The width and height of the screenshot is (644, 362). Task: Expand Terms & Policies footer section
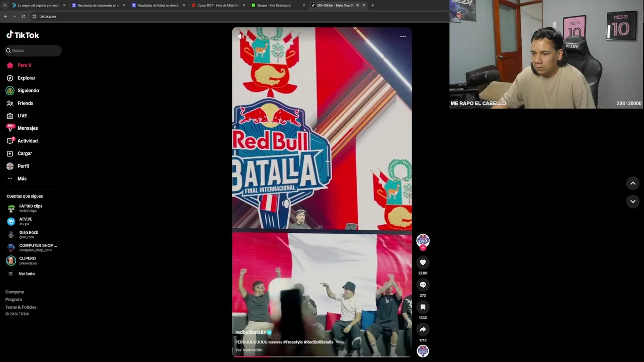tap(21, 307)
